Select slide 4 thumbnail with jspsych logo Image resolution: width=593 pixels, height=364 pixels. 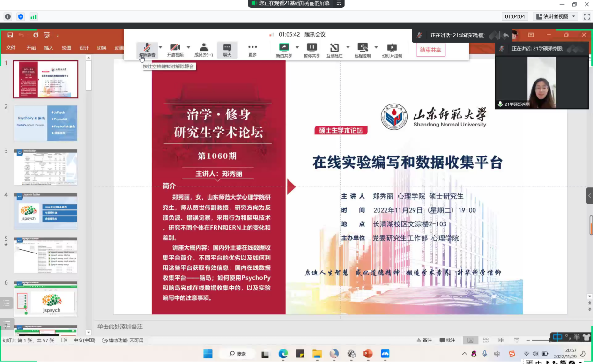pyautogui.click(x=45, y=211)
